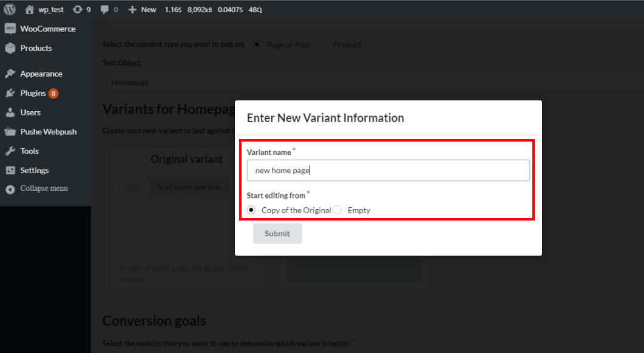Click the Settings sliders icon
The height and width of the screenshot is (353, 644).
coord(10,170)
